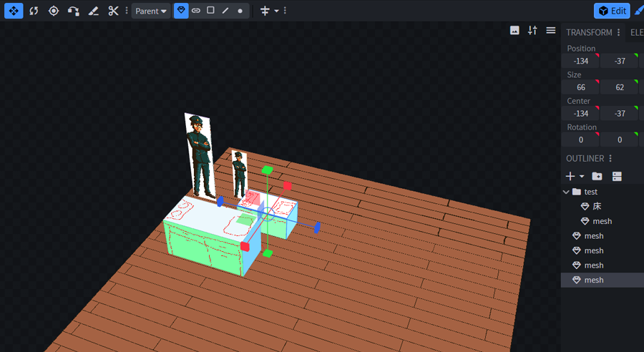
Task: Open the TRANSFORM panel options menu
Action: coord(619,32)
